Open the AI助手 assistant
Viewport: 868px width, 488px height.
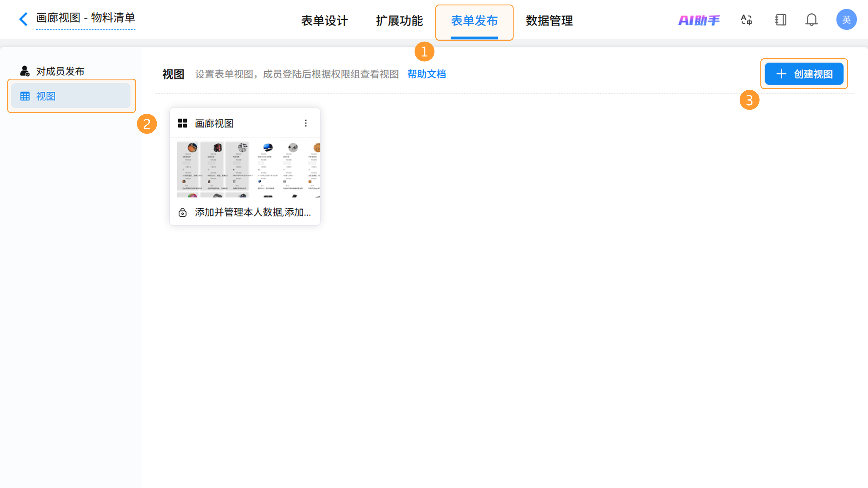(699, 20)
